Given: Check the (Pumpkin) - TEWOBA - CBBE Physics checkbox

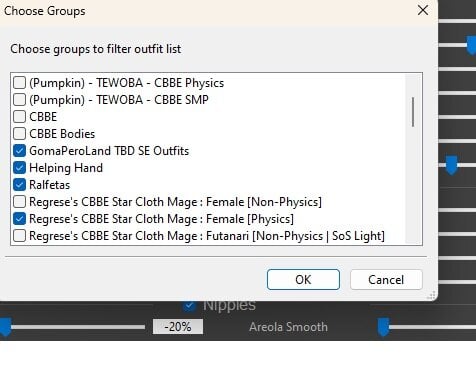Looking at the screenshot, I should point(19,82).
